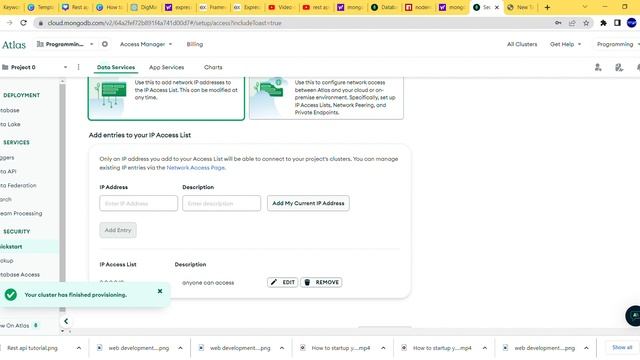The image size is (640, 360).
Task: Open Billing menu item
Action: click(195, 44)
